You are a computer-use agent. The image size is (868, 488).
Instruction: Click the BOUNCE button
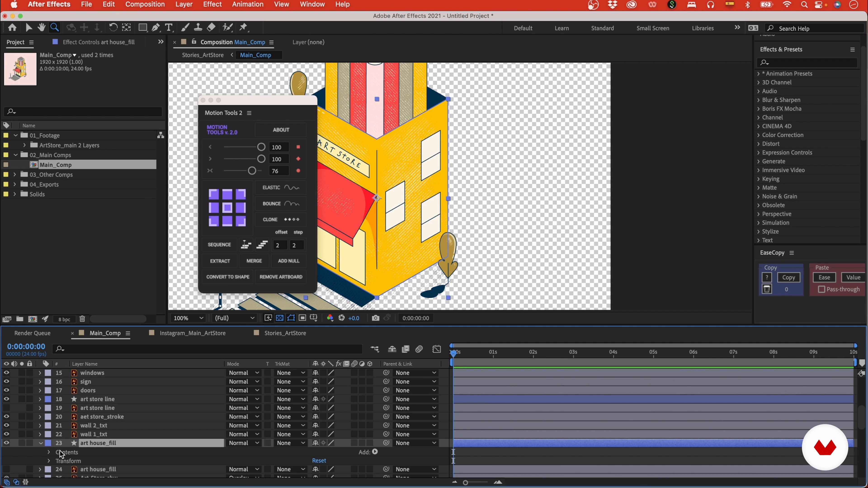(281, 204)
